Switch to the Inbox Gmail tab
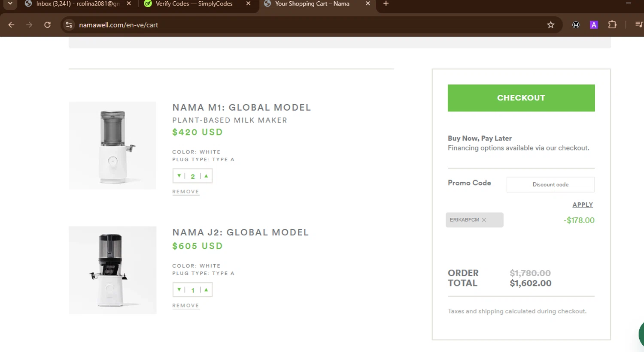Viewport: 644px width, 352px height. click(x=77, y=4)
